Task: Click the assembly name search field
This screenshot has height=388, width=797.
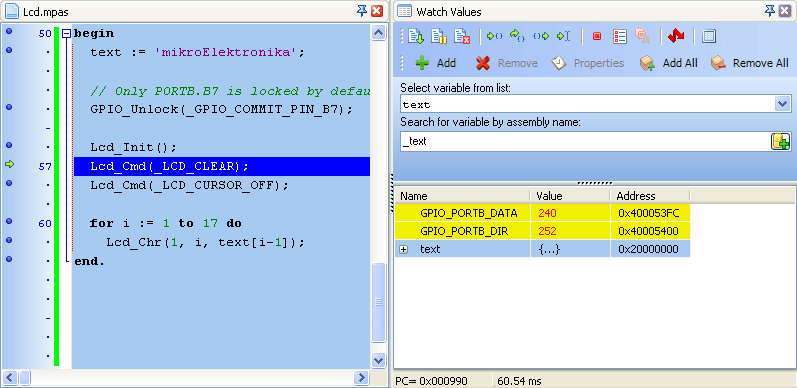Action: click(x=586, y=141)
